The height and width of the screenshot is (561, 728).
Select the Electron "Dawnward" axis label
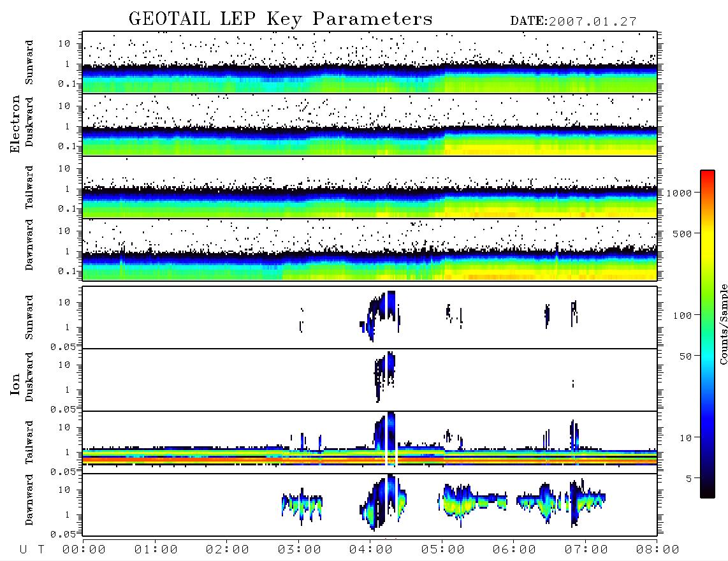click(x=29, y=245)
